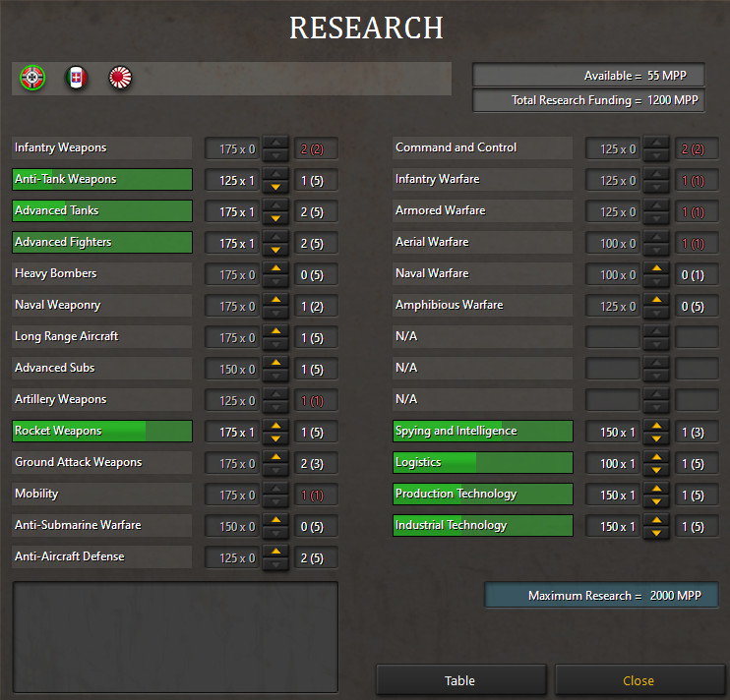Select the Advanced Fighters progress bar
The image size is (730, 700).
[102, 242]
